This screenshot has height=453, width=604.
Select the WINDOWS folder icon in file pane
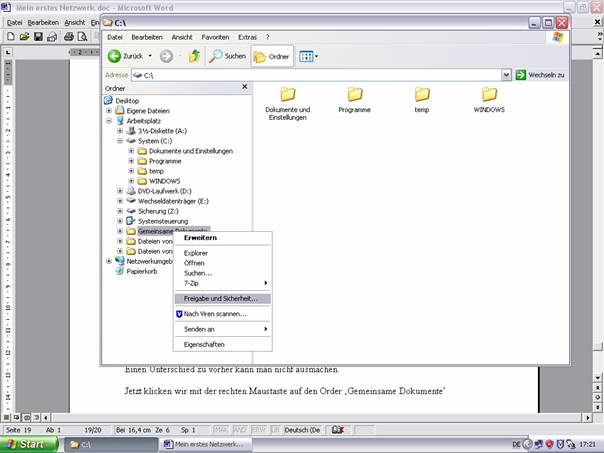[489, 95]
